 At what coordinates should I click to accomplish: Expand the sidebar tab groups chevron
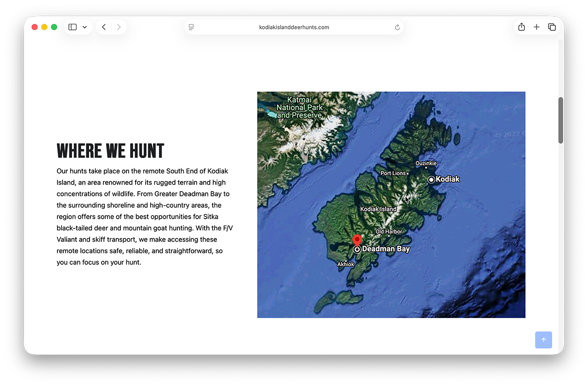pyautogui.click(x=85, y=27)
